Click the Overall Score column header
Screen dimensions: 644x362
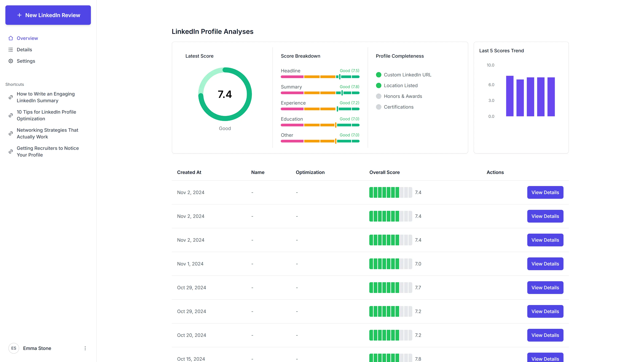click(x=385, y=172)
